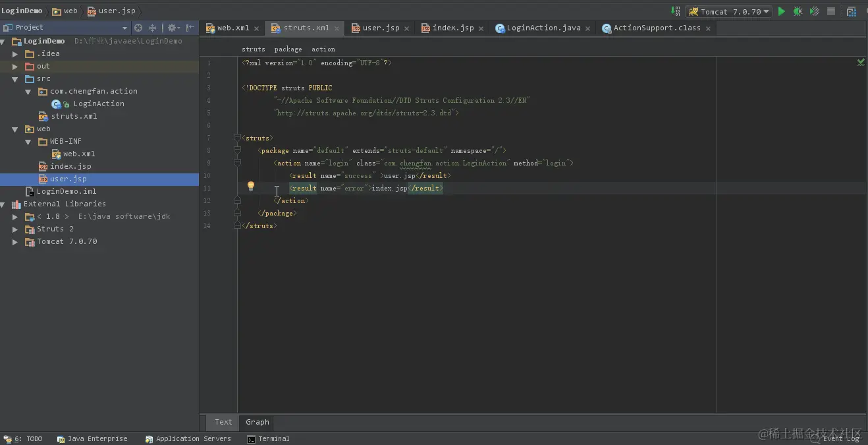
Task: Expand the out folder
Action: pyautogui.click(x=15, y=67)
